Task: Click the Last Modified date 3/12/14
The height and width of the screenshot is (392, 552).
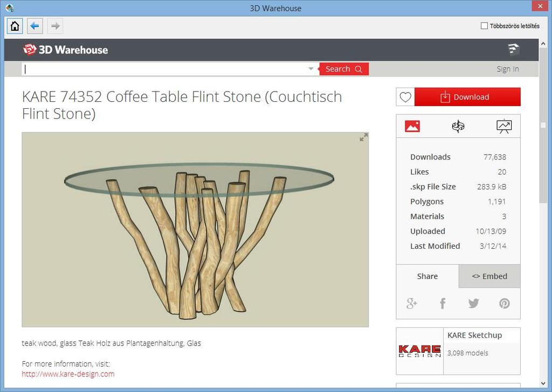Action: click(x=493, y=246)
